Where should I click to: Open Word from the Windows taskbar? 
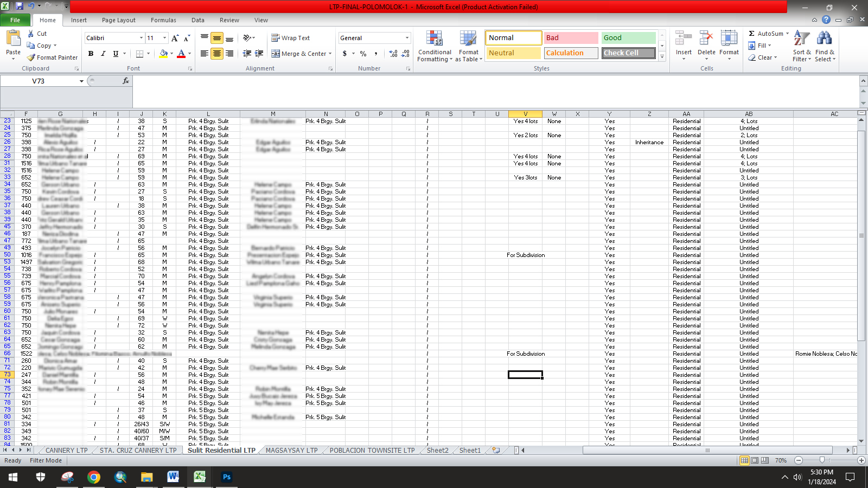pyautogui.click(x=173, y=477)
